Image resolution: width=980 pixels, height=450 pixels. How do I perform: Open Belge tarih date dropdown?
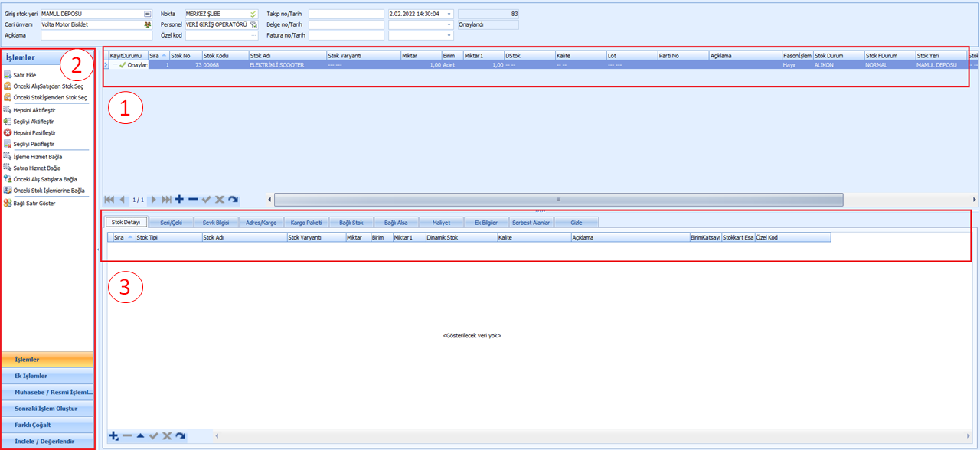coord(449,24)
